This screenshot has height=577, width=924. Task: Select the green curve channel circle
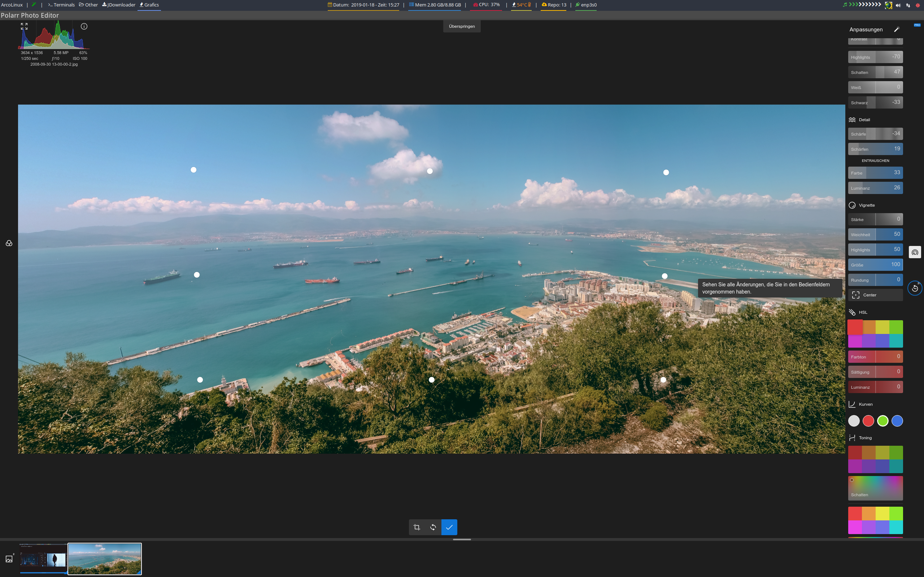coord(882,421)
